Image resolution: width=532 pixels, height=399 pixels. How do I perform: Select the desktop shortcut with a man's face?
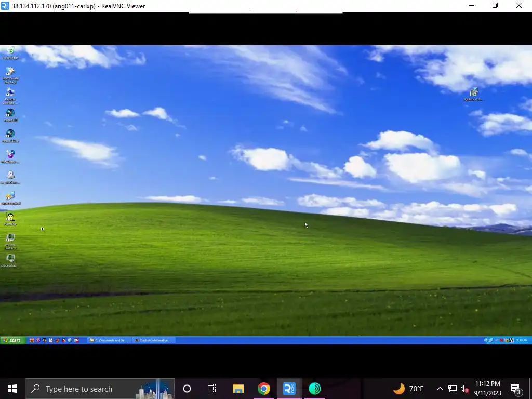point(10,219)
